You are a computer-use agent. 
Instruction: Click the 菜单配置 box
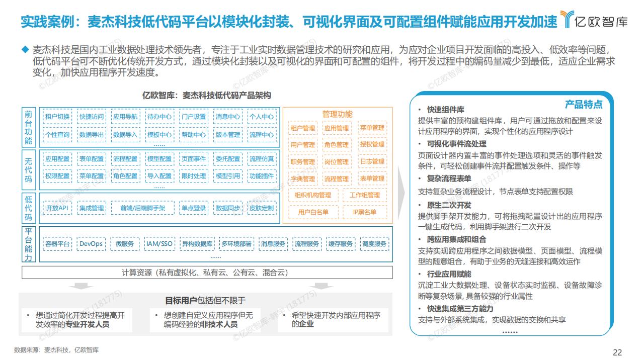point(92,176)
